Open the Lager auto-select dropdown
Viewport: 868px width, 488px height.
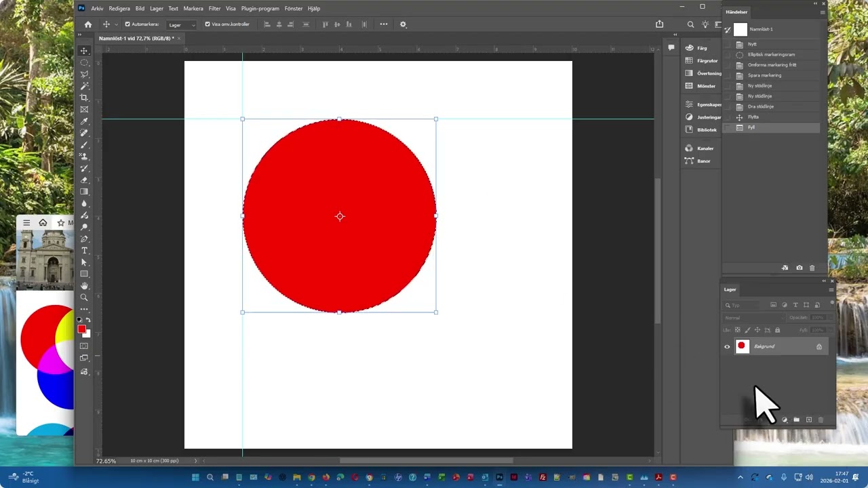181,24
